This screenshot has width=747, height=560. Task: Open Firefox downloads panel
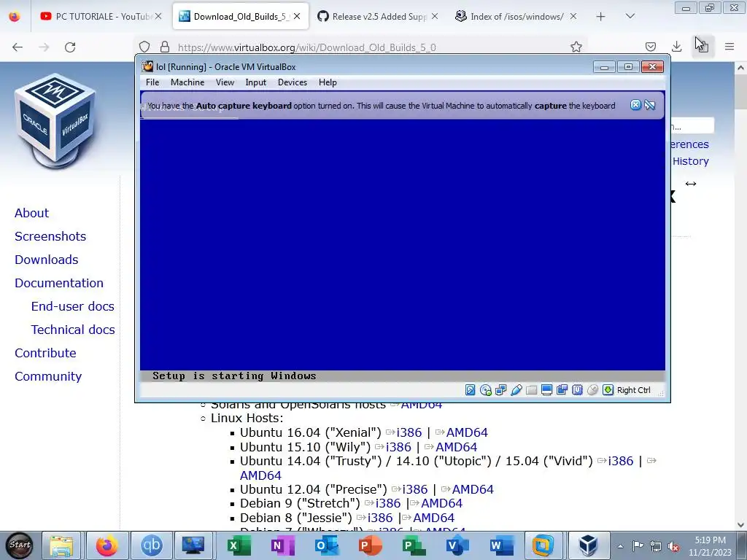(x=676, y=47)
